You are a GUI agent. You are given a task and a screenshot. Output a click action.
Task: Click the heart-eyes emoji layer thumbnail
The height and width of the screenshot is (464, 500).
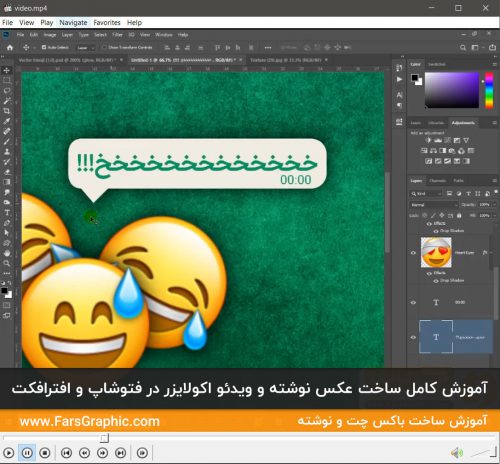436,252
